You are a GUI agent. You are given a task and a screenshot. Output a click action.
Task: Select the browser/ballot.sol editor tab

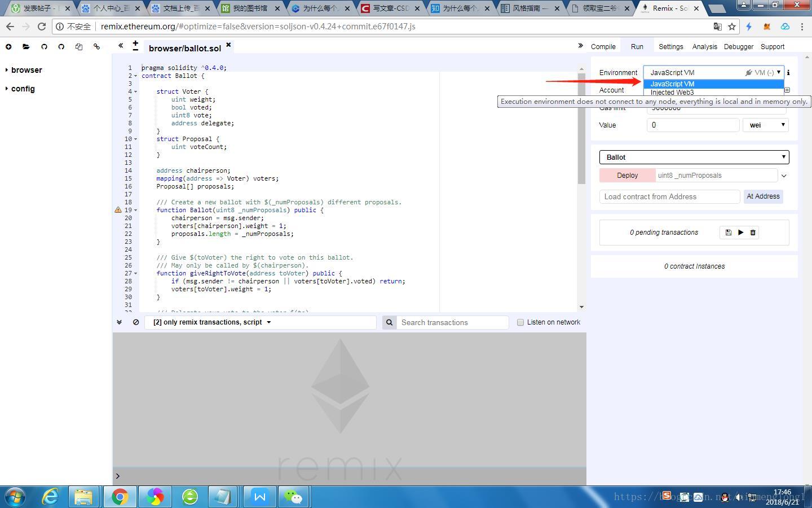[185, 48]
